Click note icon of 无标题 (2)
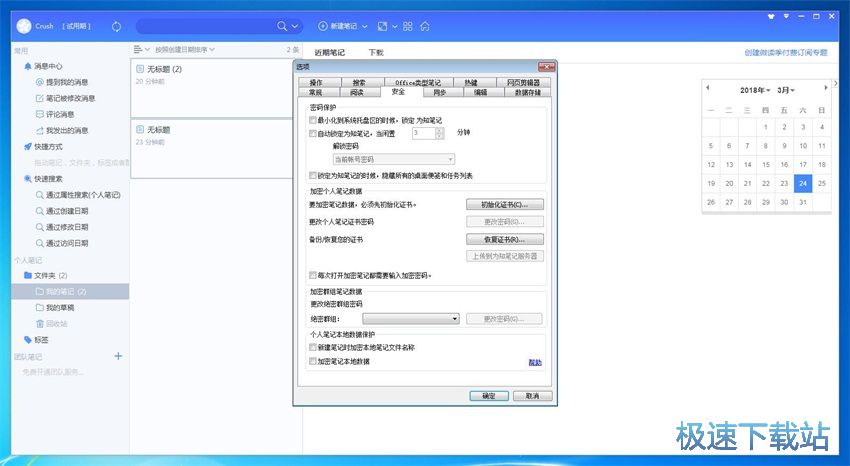This screenshot has width=850, height=466. coord(140,69)
